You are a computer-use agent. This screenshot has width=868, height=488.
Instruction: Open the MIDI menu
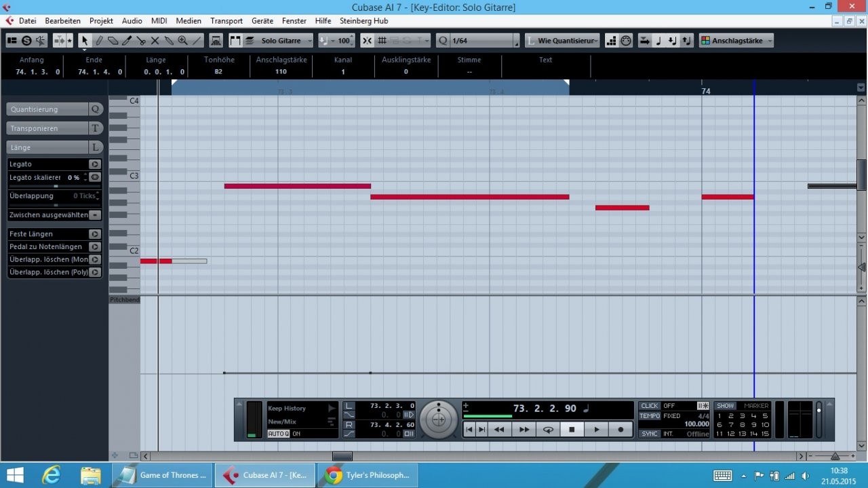pos(159,21)
